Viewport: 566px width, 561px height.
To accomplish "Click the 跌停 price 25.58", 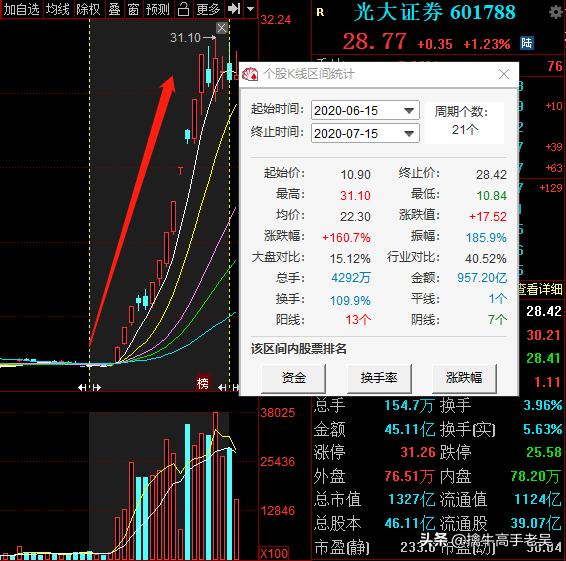I will coord(544,452).
